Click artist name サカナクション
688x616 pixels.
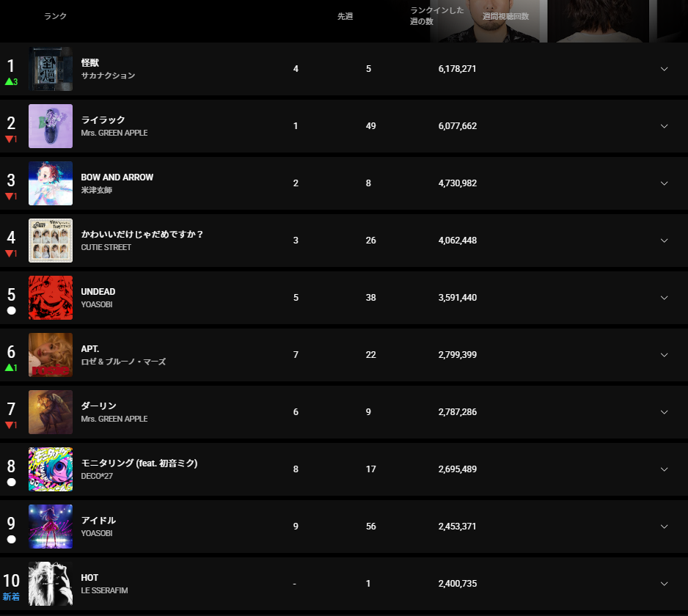click(108, 76)
